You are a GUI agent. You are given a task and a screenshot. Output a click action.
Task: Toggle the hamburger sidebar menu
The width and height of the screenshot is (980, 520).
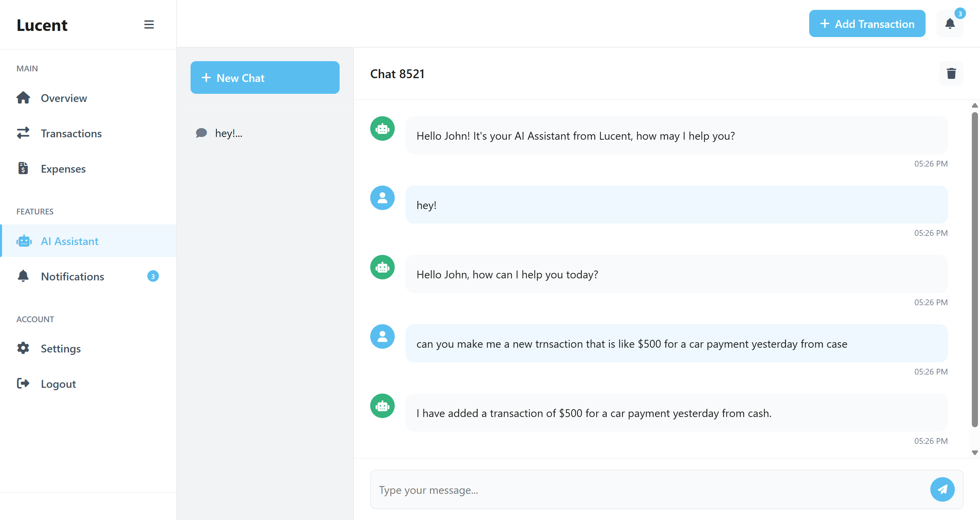pyautogui.click(x=149, y=25)
